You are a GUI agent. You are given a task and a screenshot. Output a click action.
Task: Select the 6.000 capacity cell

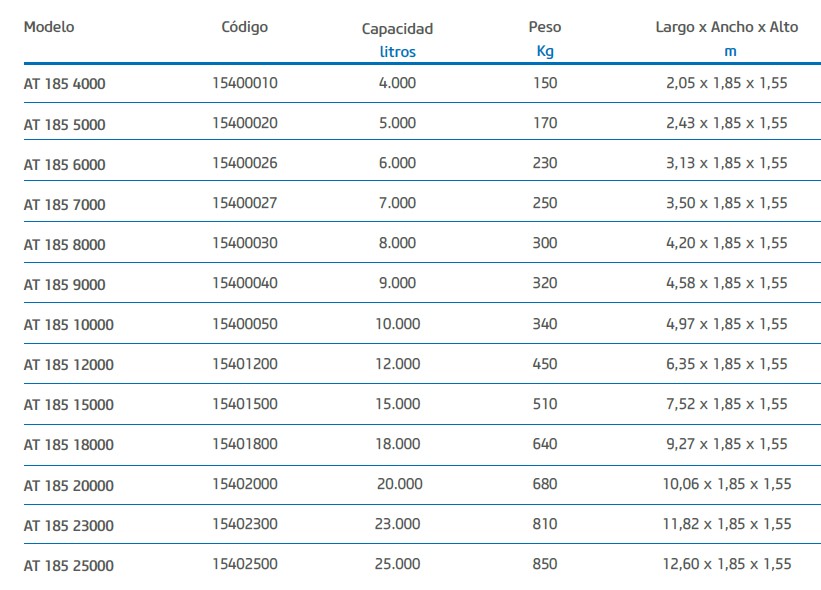(397, 163)
